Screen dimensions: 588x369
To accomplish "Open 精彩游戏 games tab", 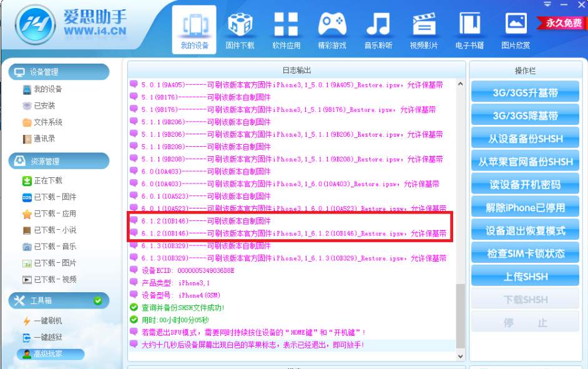I will coord(332,31).
